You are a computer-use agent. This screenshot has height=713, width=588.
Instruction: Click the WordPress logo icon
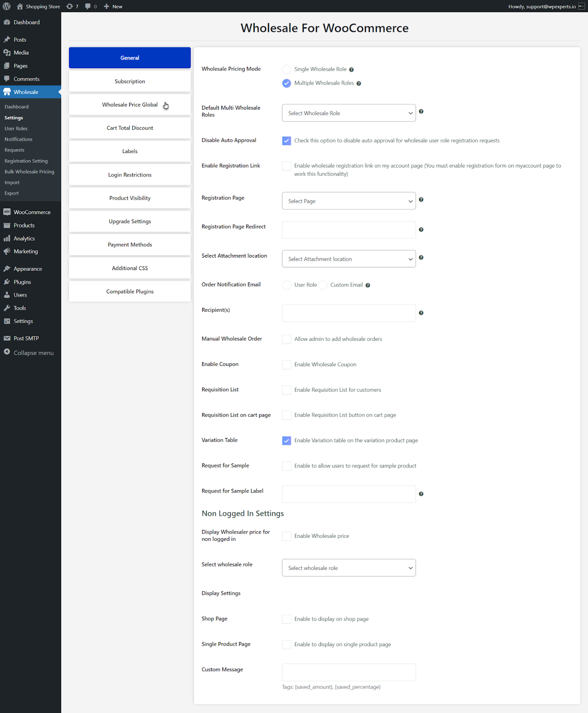[7, 6]
